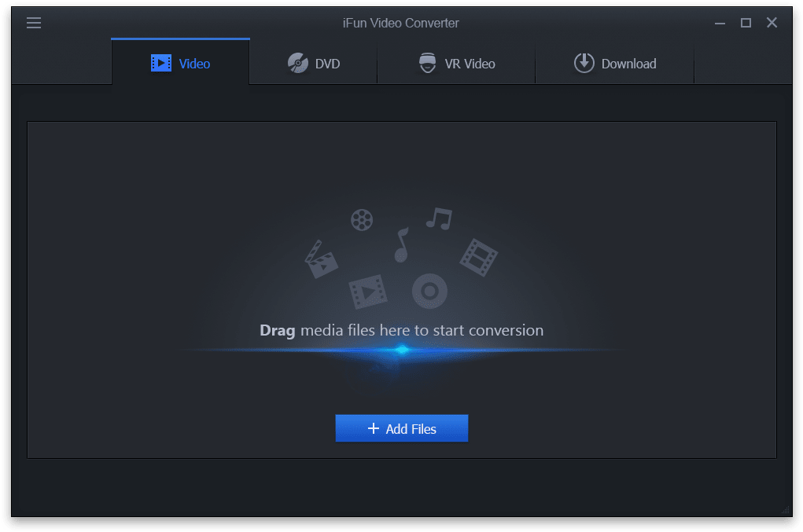Close the iFun Video Converter window
This screenshot has width=803, height=532.
click(772, 23)
